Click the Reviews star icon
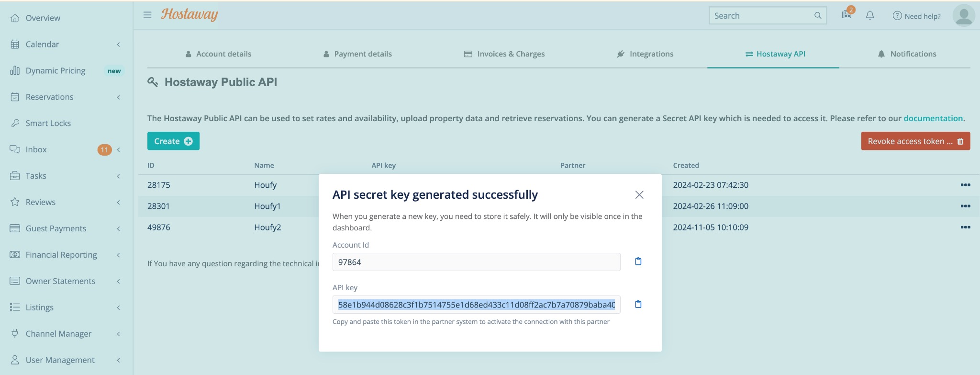 tap(15, 202)
